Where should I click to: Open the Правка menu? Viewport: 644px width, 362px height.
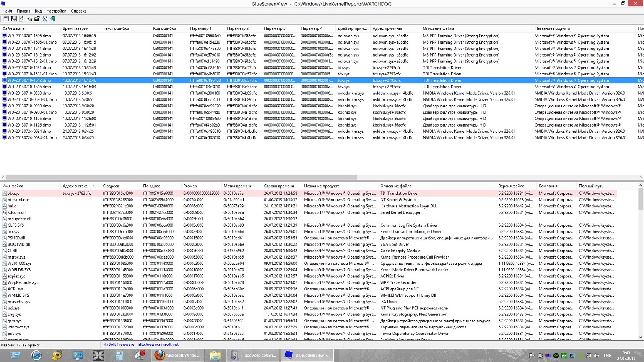23,11
